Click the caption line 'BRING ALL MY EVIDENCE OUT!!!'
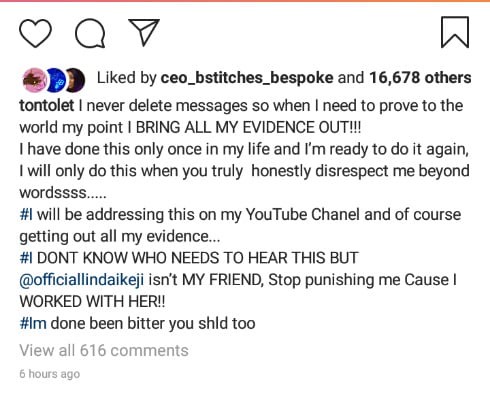Image resolution: width=490 pixels, height=394 pixels. [248, 128]
